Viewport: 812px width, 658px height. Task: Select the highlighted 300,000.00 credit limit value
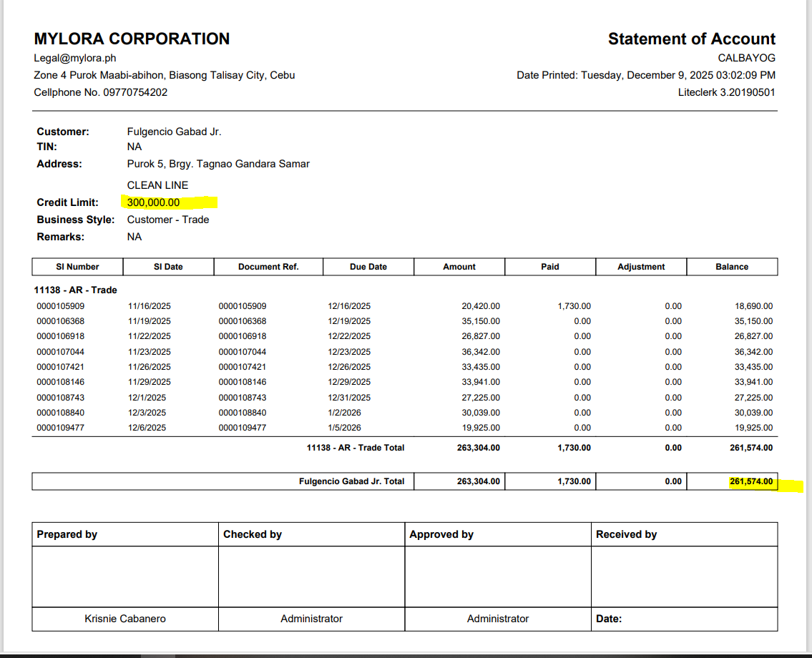pos(154,202)
